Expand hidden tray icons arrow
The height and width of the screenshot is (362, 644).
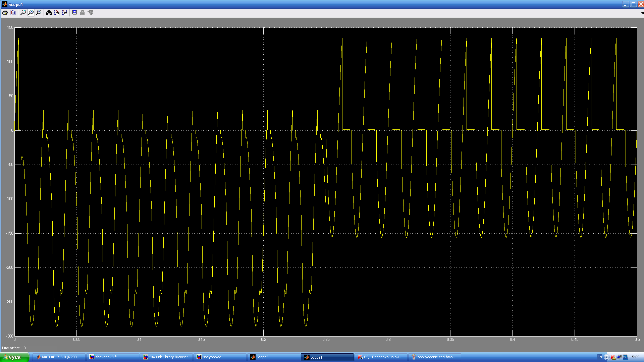pyautogui.click(x=606, y=357)
